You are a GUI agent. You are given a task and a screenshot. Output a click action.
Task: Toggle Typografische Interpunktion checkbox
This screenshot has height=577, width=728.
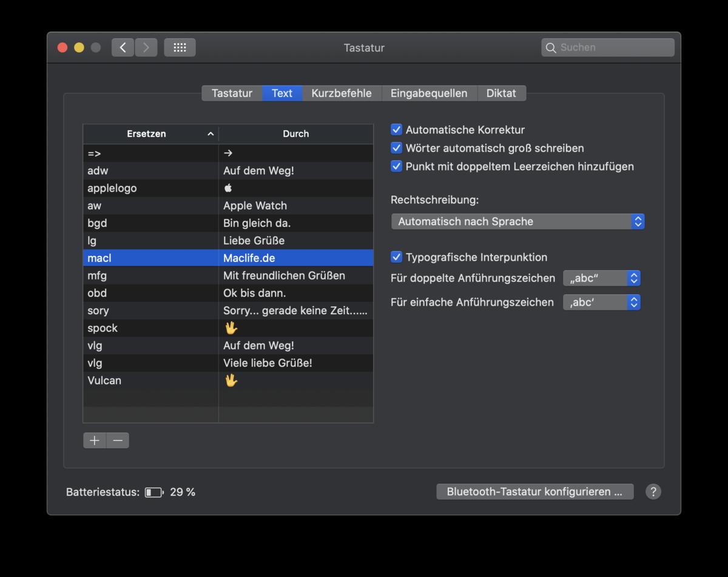(x=396, y=257)
